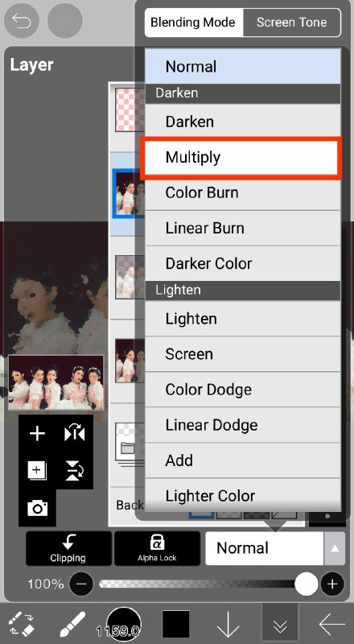Add a new layer with the plus icon
The width and height of the screenshot is (354, 644).
[37, 433]
